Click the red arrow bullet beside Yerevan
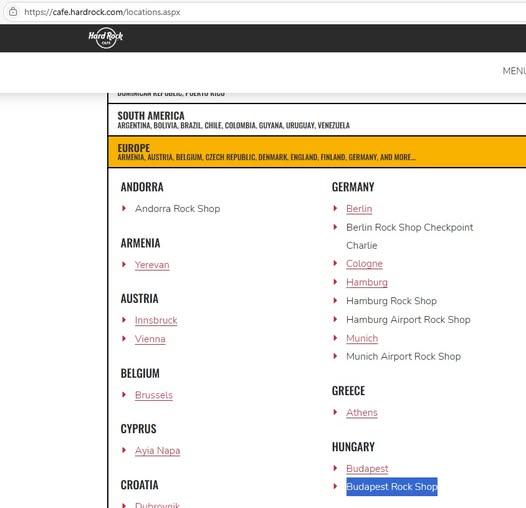Image resolution: width=526 pixels, height=508 pixels. click(124, 264)
